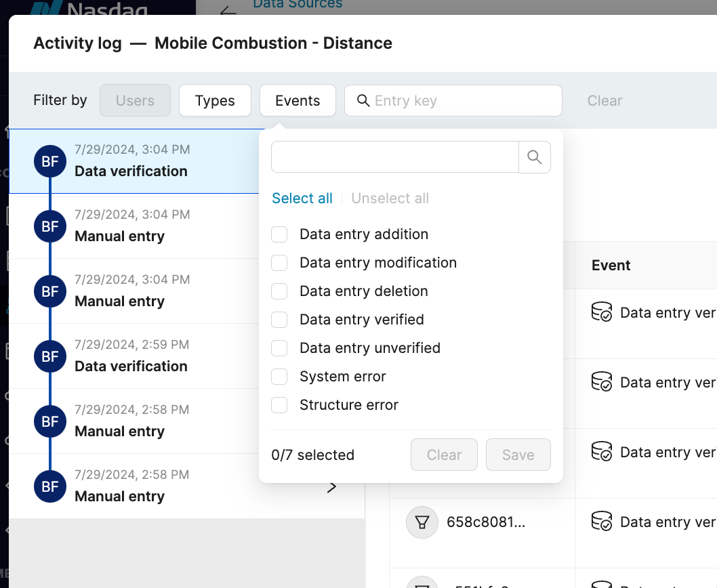This screenshot has height=588, width=717.
Task: Toggle the Events filter dropdown
Action: coord(298,100)
